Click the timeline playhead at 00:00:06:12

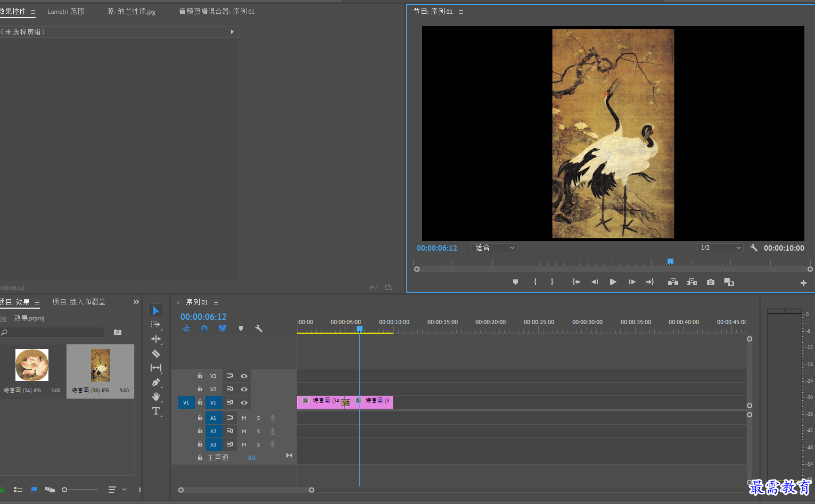(360, 329)
